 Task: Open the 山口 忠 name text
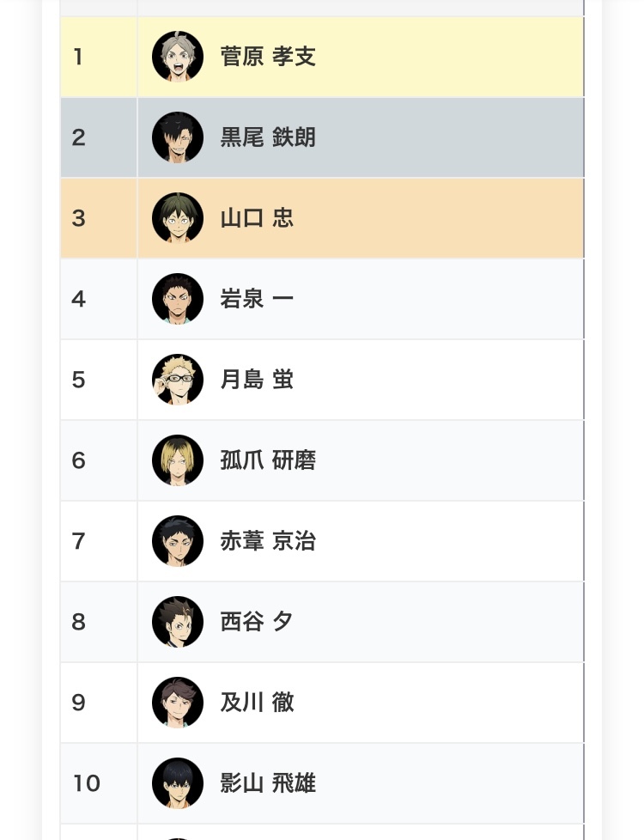pos(257,218)
